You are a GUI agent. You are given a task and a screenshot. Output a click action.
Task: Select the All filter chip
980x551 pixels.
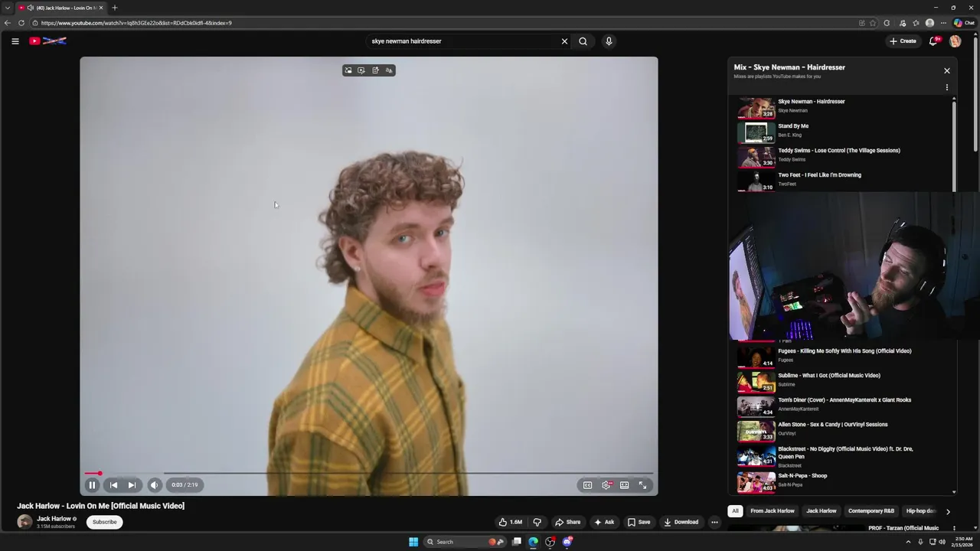pyautogui.click(x=735, y=510)
